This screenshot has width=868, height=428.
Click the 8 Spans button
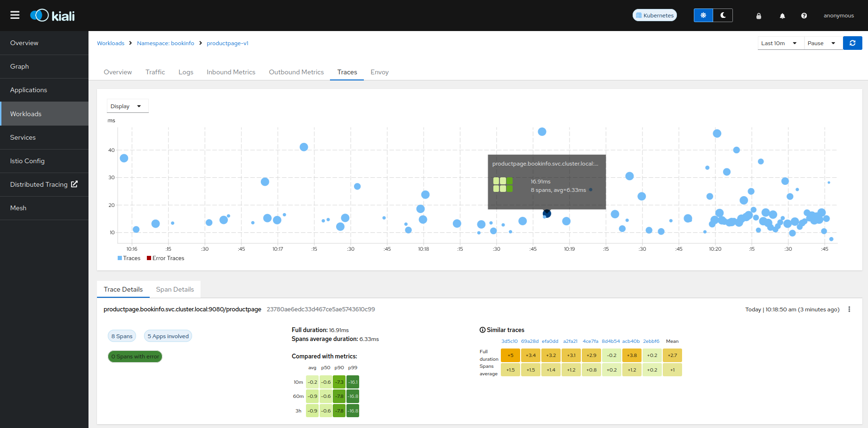coord(121,336)
